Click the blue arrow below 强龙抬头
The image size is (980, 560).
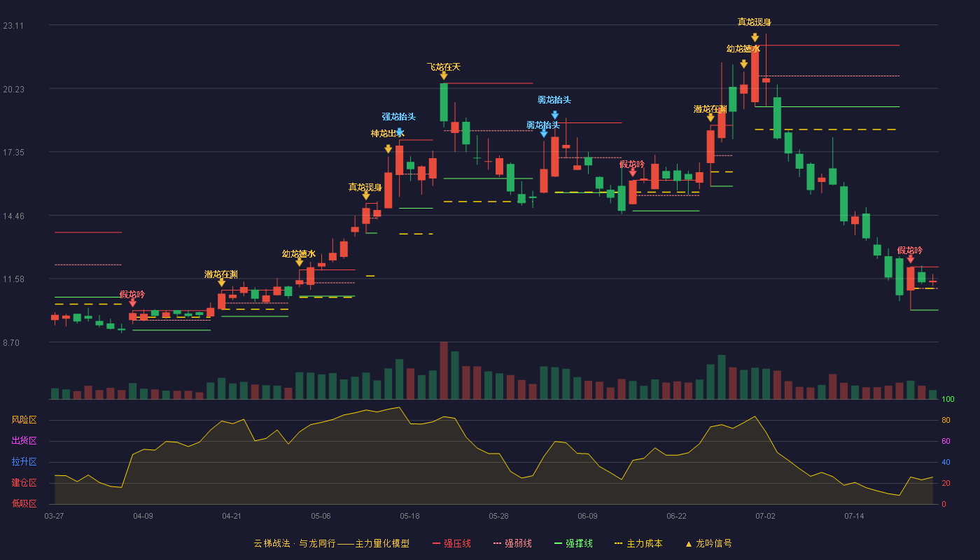[x=400, y=132]
